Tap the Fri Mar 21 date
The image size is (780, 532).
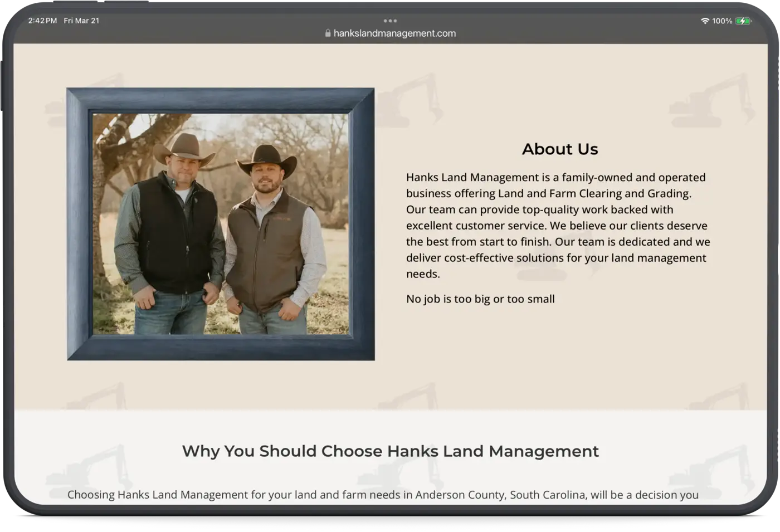pyautogui.click(x=81, y=21)
